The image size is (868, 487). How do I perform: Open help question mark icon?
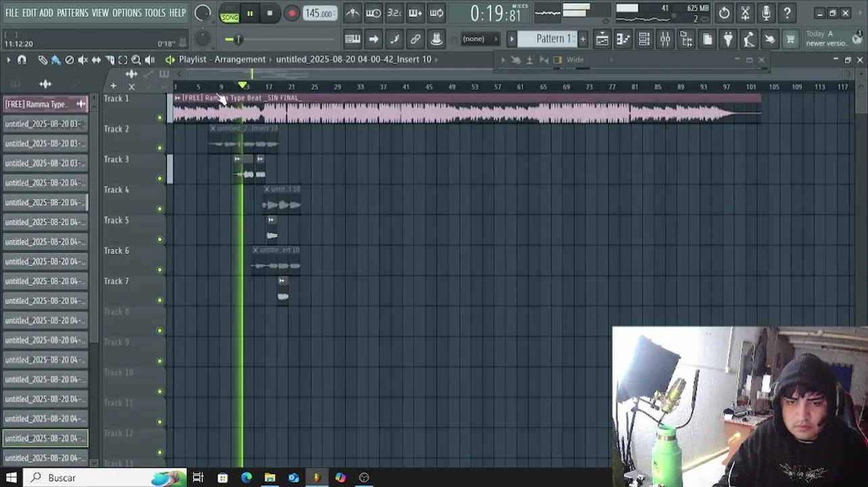(787, 13)
